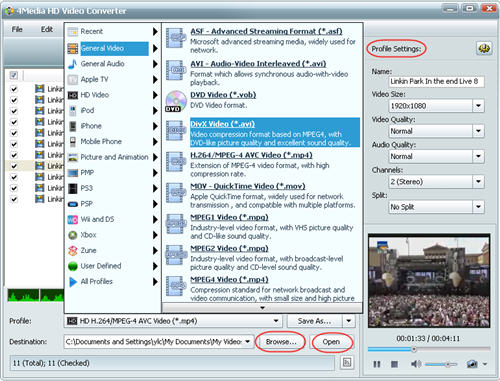Open the Video Size dropdown
Image resolution: width=500 pixels, height=381 pixels.
point(478,106)
